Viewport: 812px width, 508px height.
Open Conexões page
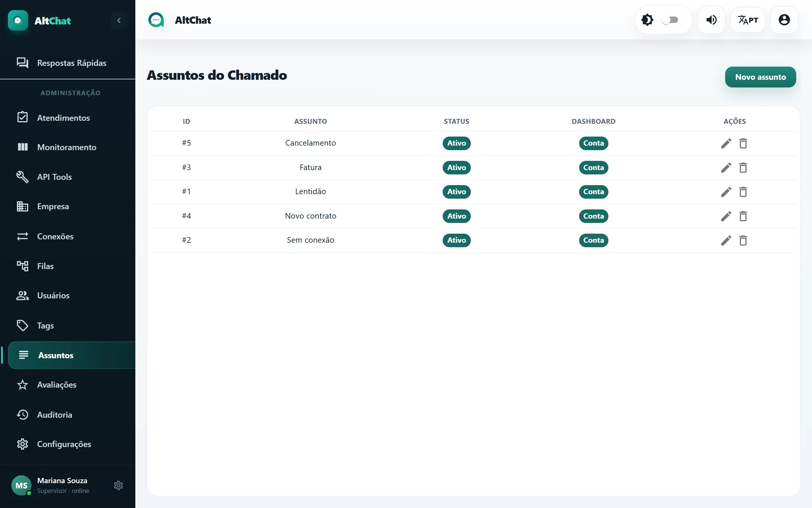(68, 236)
